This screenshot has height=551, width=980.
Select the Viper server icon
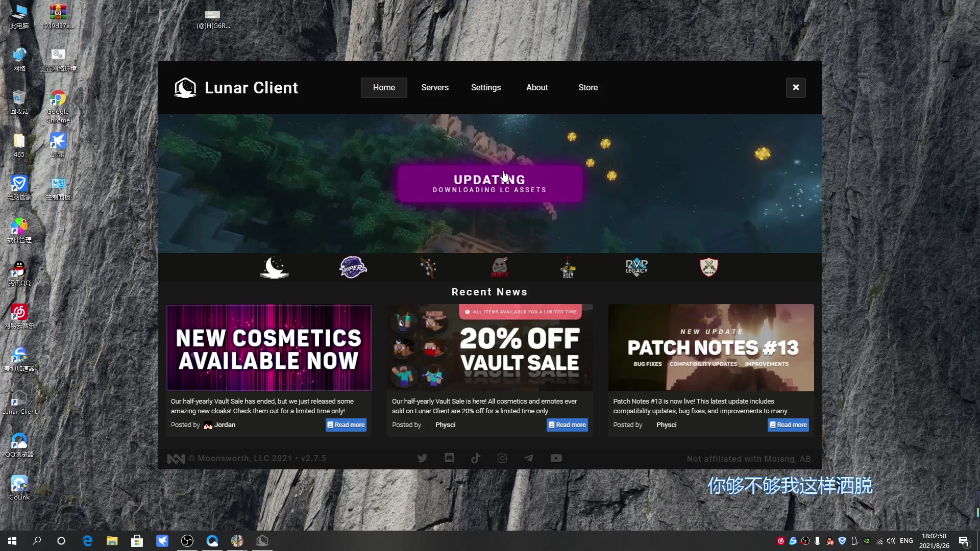coord(353,267)
